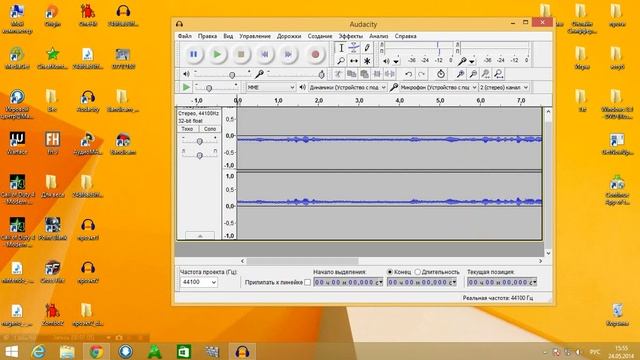640x360 pixels.
Task: Open the Windows Start button
Action: (11, 351)
